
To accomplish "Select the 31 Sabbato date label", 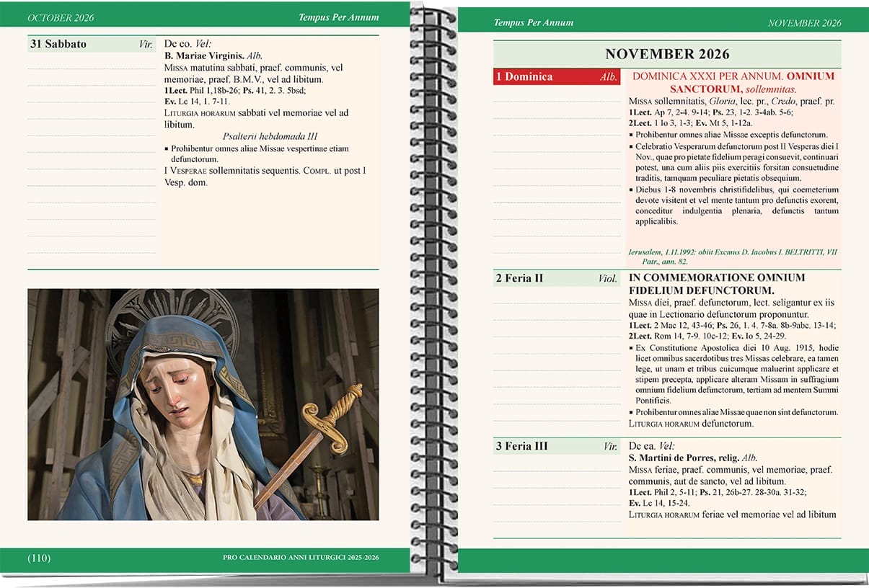I will coord(58,44).
